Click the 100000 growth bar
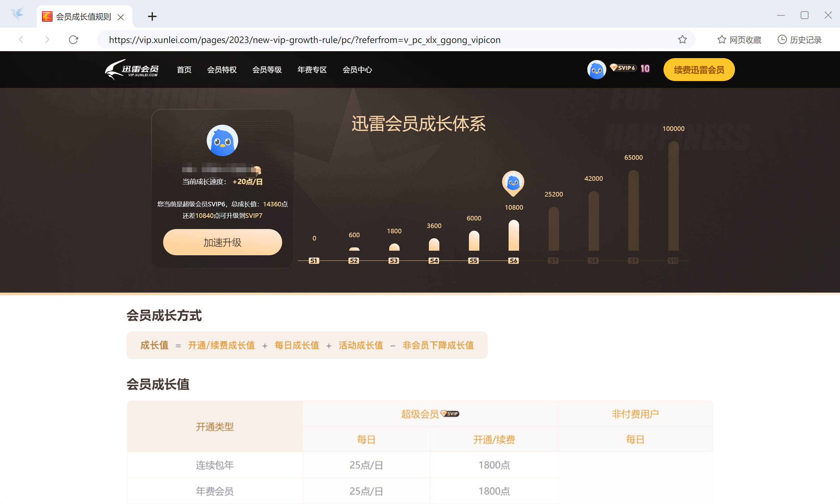 point(673,196)
